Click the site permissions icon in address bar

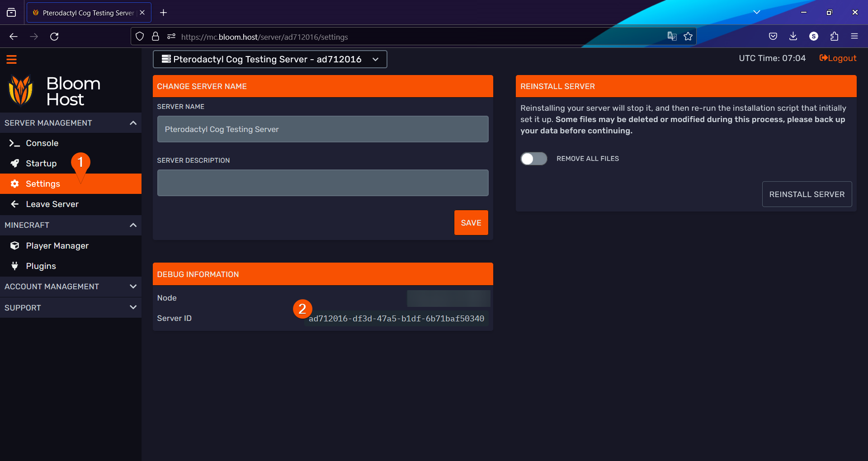[x=171, y=37]
